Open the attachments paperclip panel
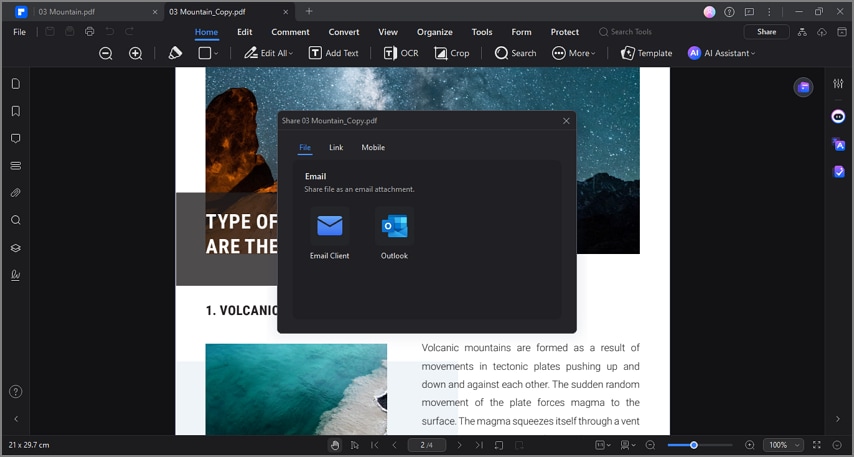 [x=16, y=193]
